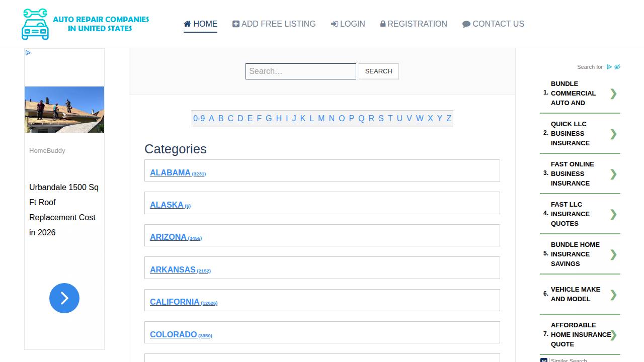Click the car repair logo icon

(35, 24)
